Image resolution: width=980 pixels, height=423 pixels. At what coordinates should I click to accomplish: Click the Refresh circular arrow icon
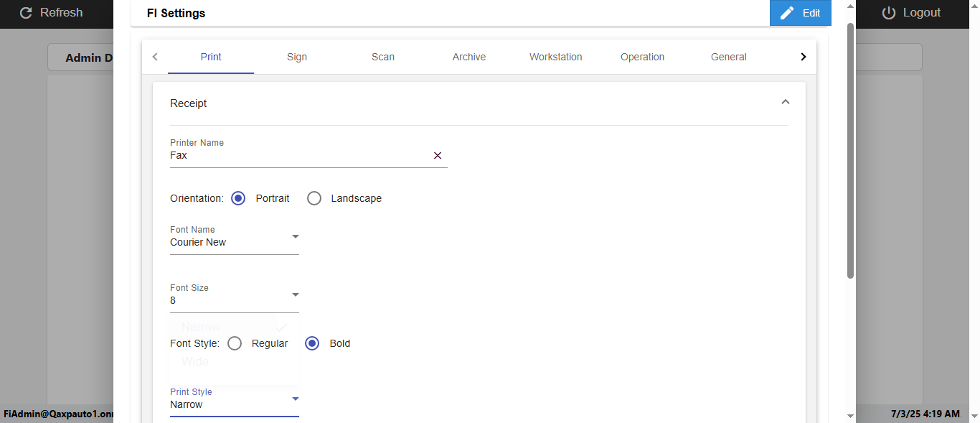pyautogui.click(x=27, y=13)
